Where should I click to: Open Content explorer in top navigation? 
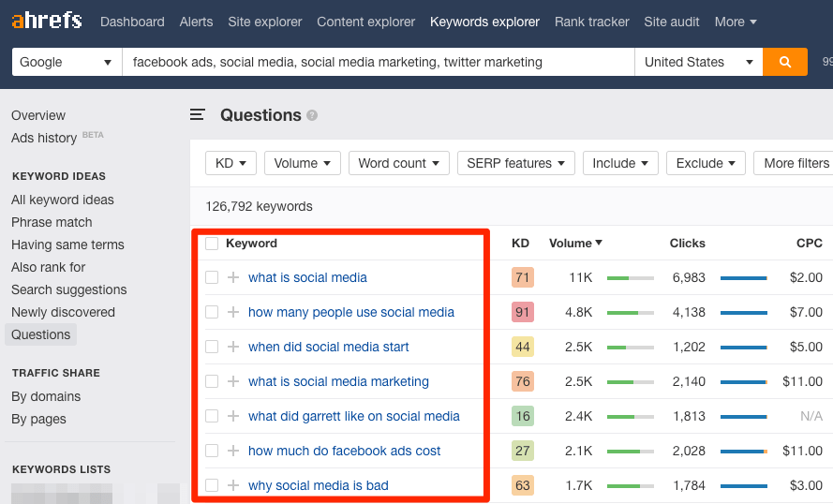[366, 22]
